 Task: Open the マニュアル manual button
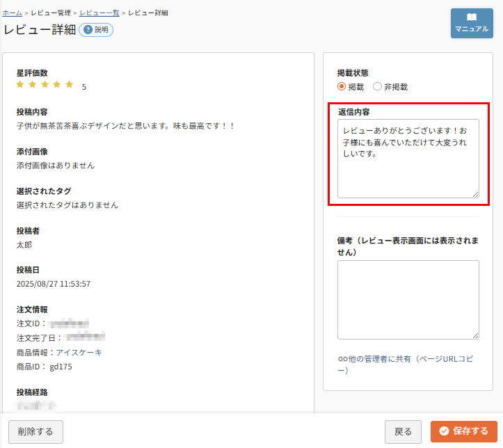(472, 24)
